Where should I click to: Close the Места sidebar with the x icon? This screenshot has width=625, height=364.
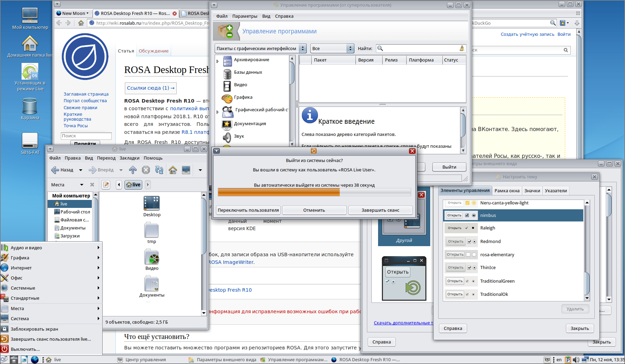[x=92, y=185]
